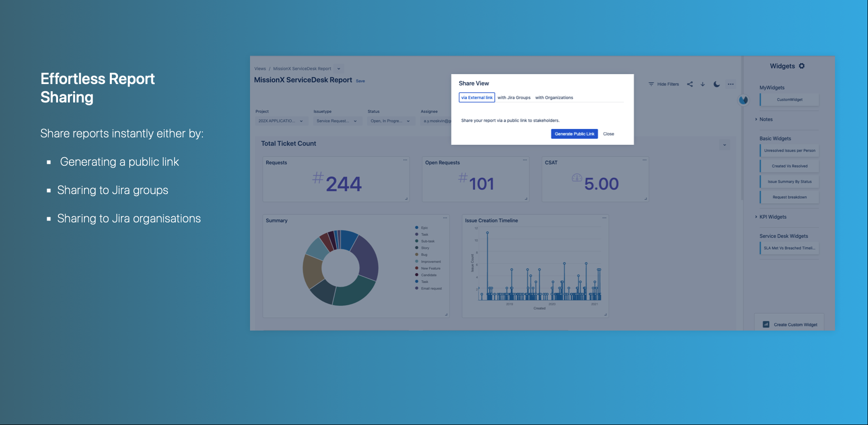Open Issue Creation Timeline options menu
This screenshot has height=425, width=868.
(x=604, y=218)
